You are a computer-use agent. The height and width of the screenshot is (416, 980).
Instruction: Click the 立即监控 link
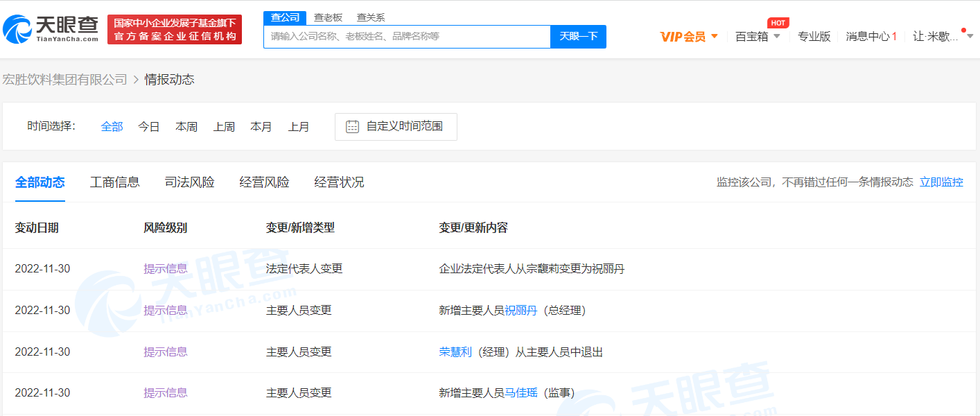[940, 182]
